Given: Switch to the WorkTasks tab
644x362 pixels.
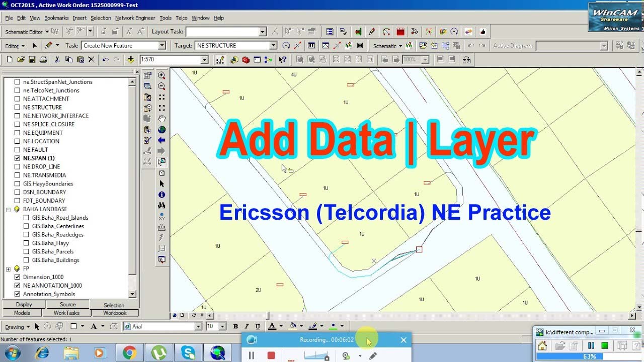Looking at the screenshot, I should pos(66,313).
